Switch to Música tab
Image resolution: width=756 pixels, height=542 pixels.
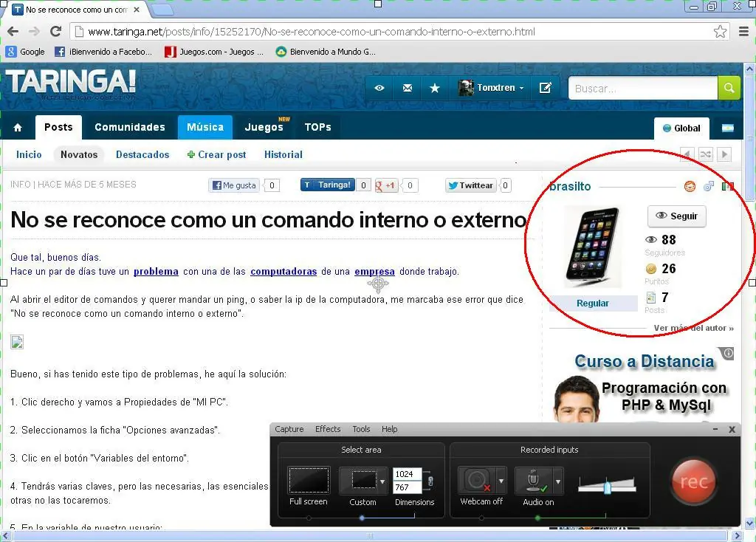[205, 127]
